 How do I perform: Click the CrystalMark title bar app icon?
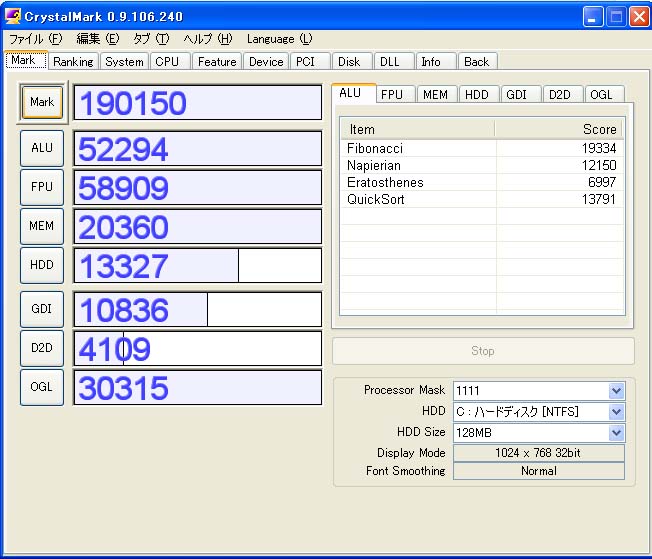[x=12, y=16]
